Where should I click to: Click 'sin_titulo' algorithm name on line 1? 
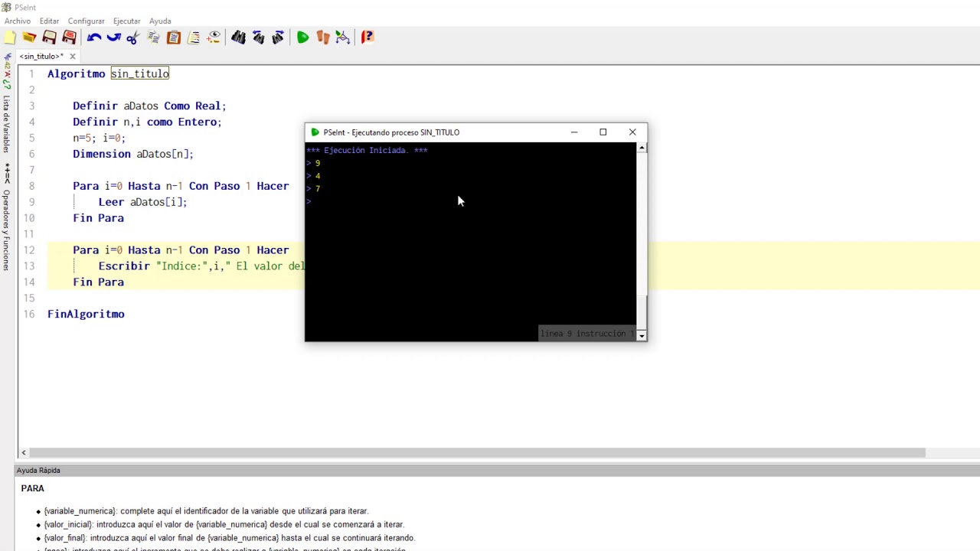pyautogui.click(x=139, y=73)
